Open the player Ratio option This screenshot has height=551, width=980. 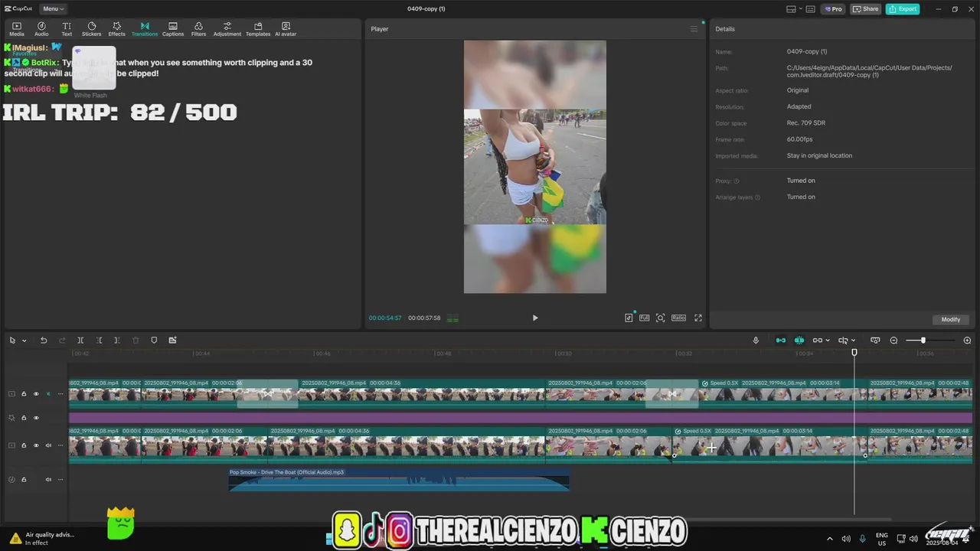tap(678, 318)
